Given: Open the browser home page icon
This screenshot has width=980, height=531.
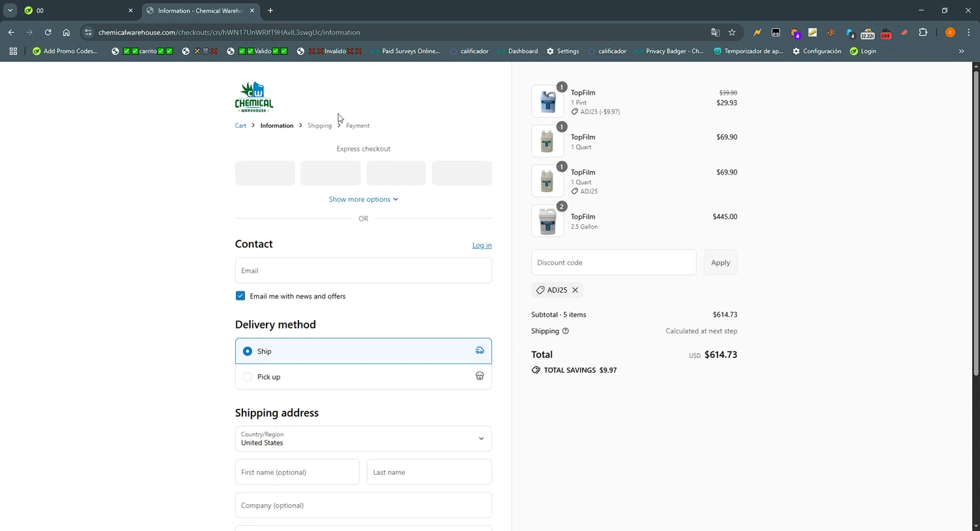Looking at the screenshot, I should click(66, 32).
